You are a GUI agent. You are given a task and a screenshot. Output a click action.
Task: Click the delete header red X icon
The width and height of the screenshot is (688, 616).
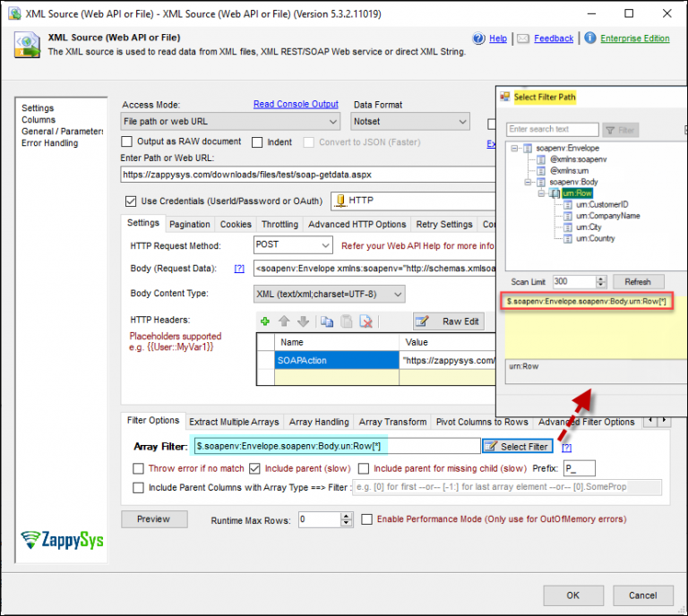pos(365,321)
